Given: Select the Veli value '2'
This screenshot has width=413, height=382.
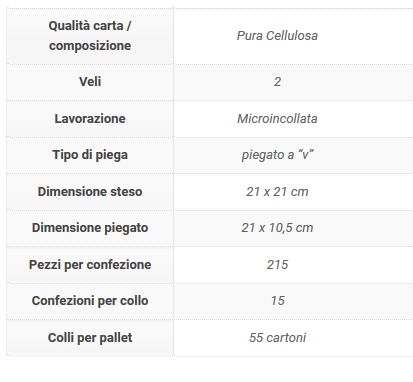Looking at the screenshot, I should pos(277,82).
